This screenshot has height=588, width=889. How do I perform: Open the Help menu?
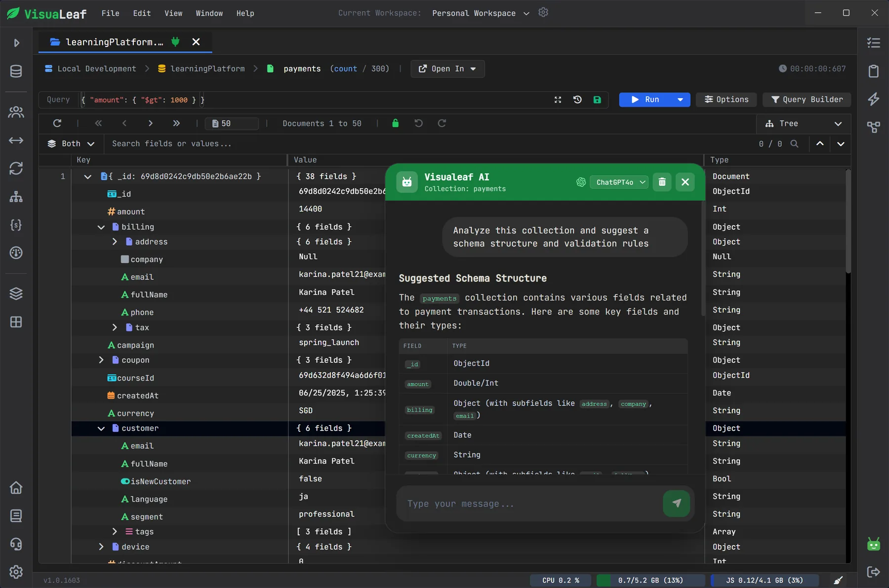click(x=245, y=13)
